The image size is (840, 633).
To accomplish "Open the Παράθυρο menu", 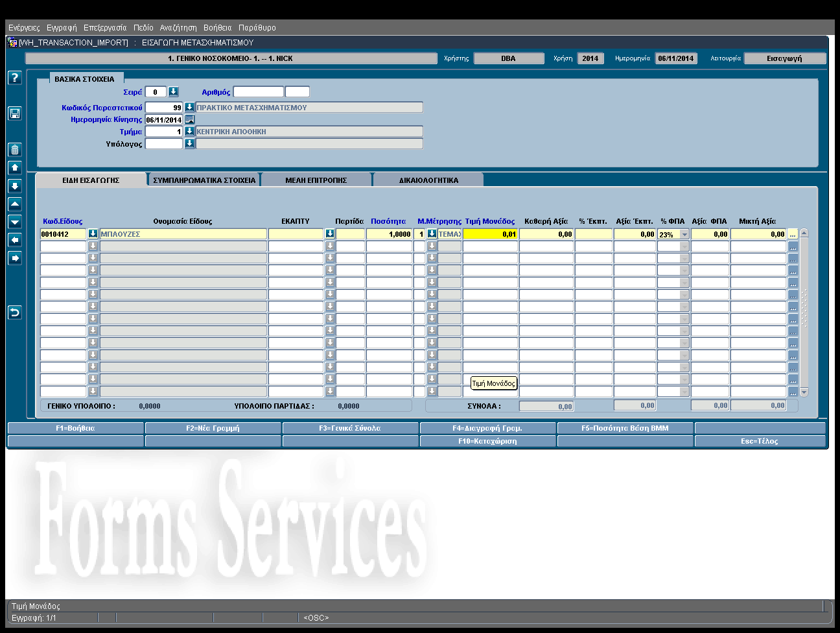I will pyautogui.click(x=257, y=28).
